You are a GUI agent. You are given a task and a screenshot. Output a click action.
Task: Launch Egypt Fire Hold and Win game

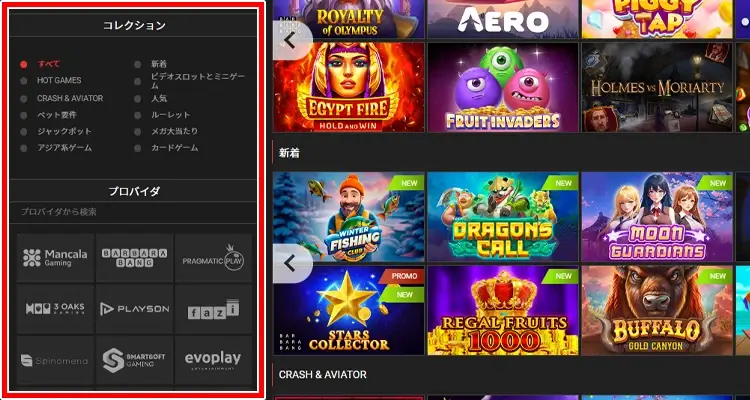[x=348, y=87]
